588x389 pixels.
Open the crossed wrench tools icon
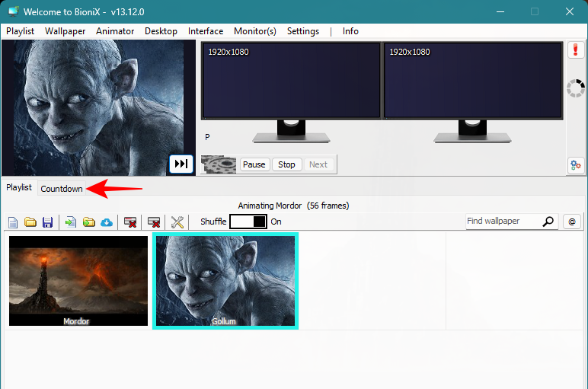(x=177, y=222)
